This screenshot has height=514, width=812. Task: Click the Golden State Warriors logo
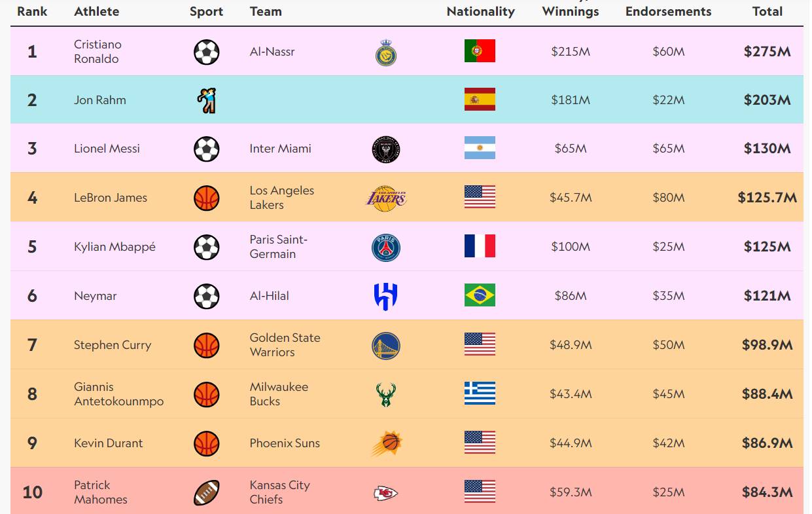386,346
